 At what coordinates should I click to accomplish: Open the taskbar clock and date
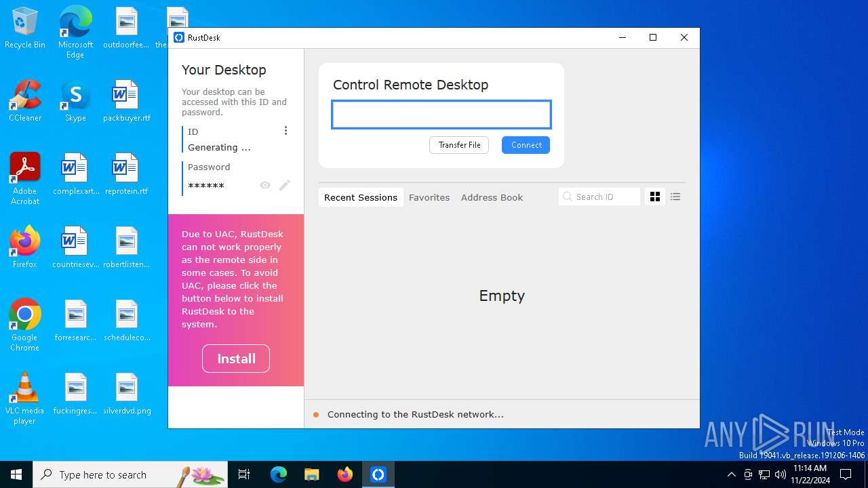pos(810,474)
